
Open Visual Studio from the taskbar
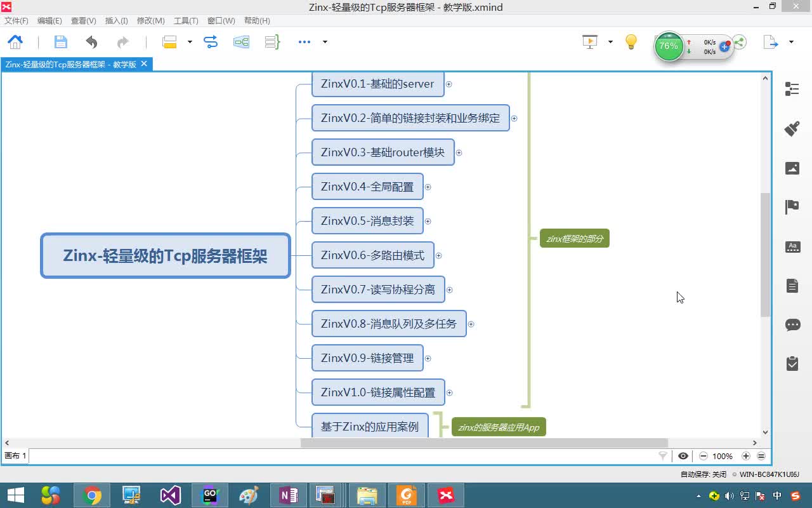171,495
